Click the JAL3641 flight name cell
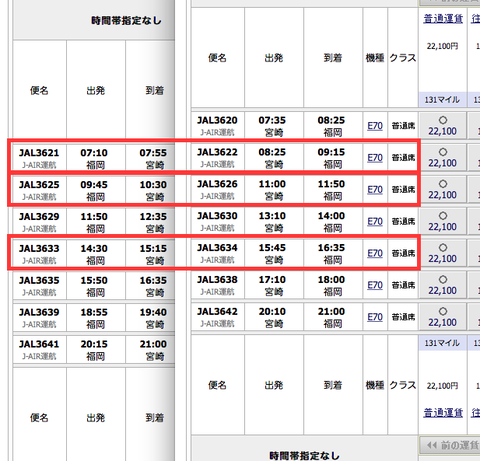The height and width of the screenshot is (461, 480). [x=39, y=349]
